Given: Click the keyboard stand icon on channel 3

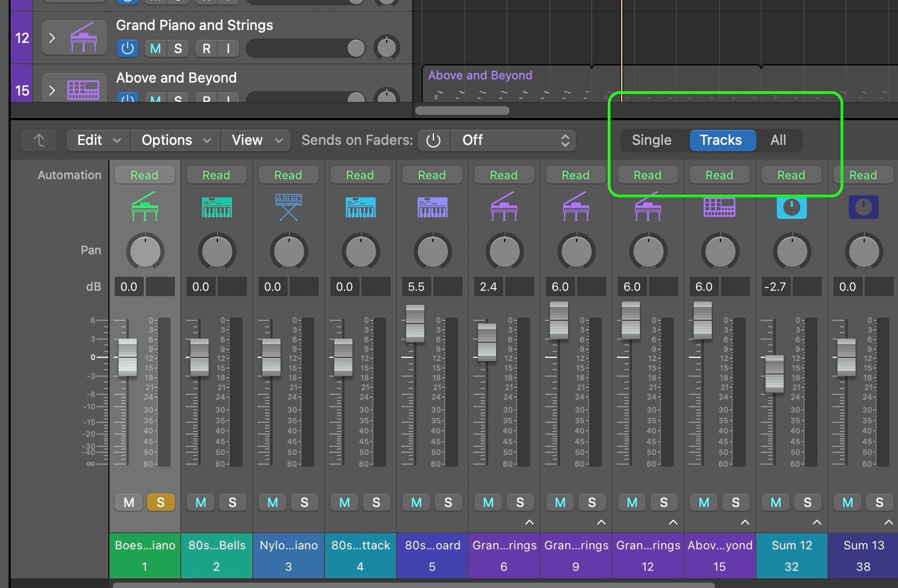Looking at the screenshot, I should tap(288, 208).
